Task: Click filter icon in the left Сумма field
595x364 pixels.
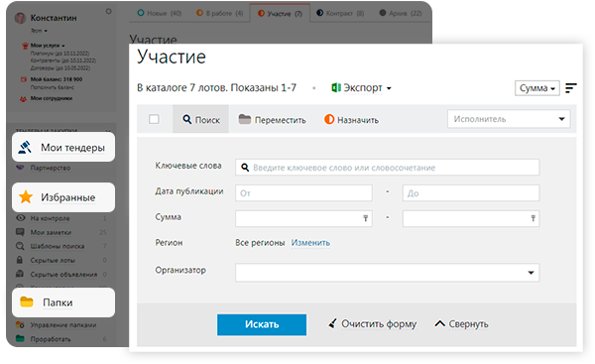Action: click(x=365, y=218)
